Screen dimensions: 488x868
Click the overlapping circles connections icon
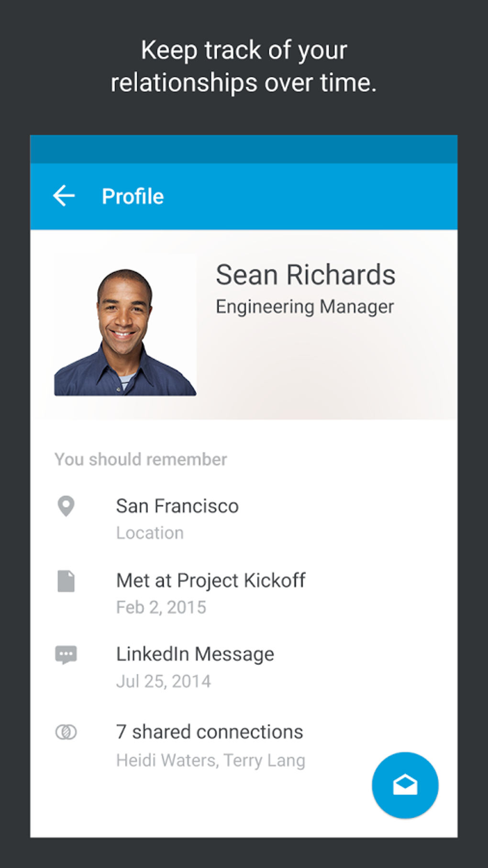[x=66, y=732]
